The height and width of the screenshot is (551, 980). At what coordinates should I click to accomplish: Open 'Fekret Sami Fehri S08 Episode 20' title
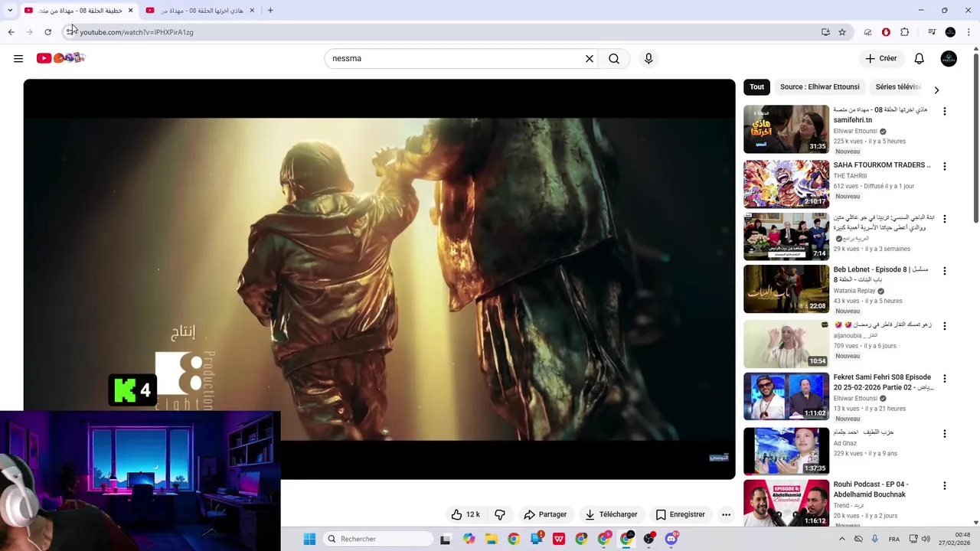click(x=884, y=382)
